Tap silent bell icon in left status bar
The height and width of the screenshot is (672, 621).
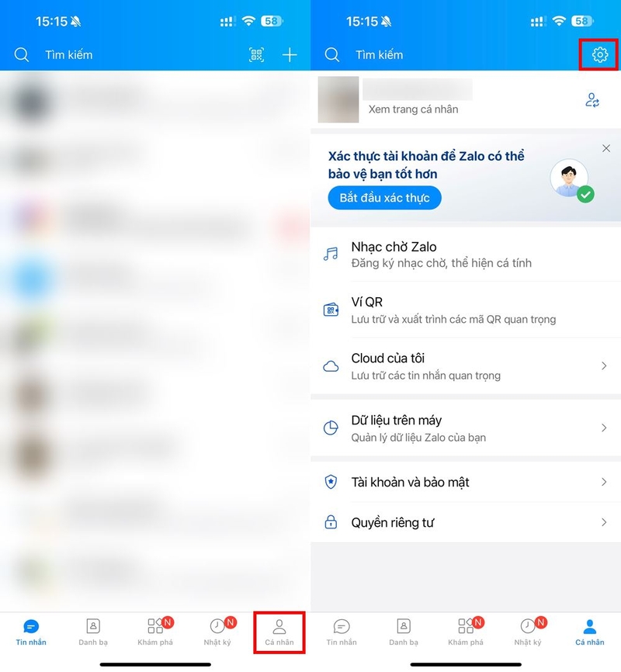coord(76,21)
